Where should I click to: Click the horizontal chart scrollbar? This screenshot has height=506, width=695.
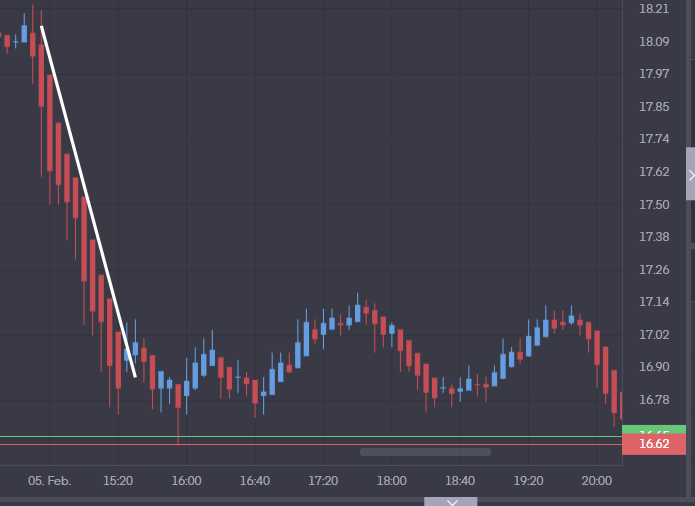click(x=425, y=452)
